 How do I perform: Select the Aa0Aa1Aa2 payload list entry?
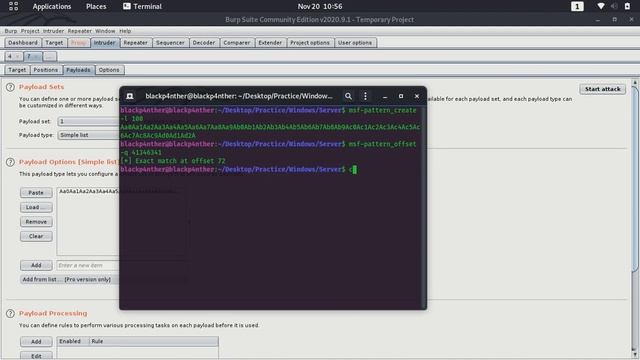click(x=88, y=191)
